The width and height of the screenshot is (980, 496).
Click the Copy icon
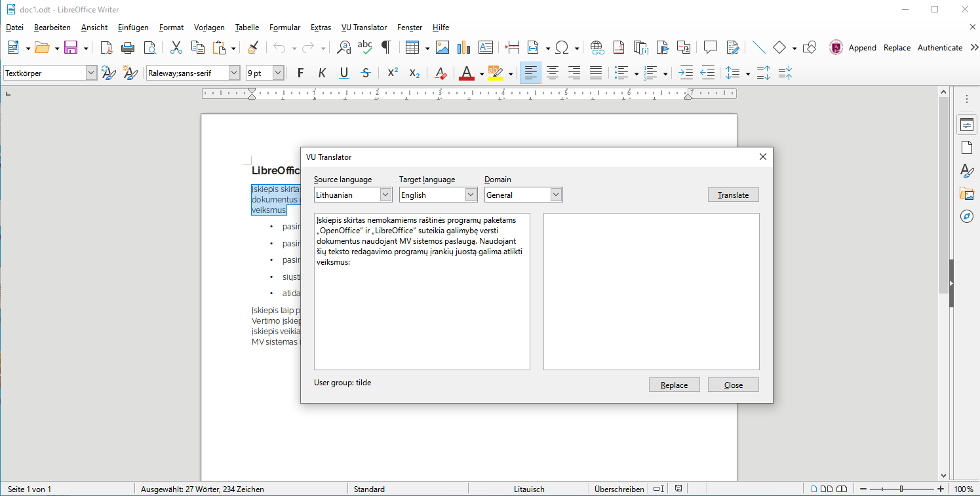198,47
